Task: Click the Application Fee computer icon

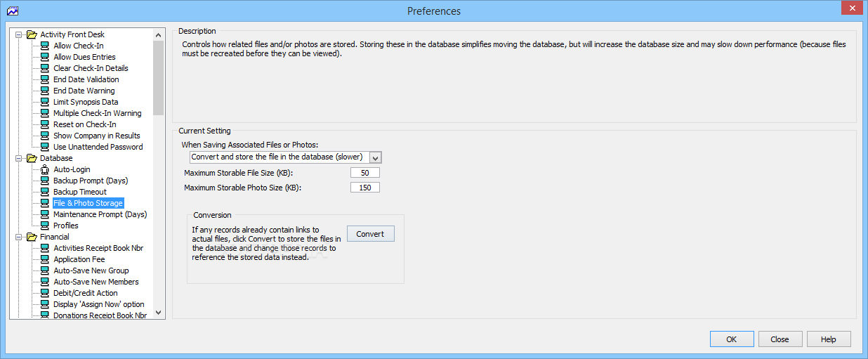Action: coord(44,259)
